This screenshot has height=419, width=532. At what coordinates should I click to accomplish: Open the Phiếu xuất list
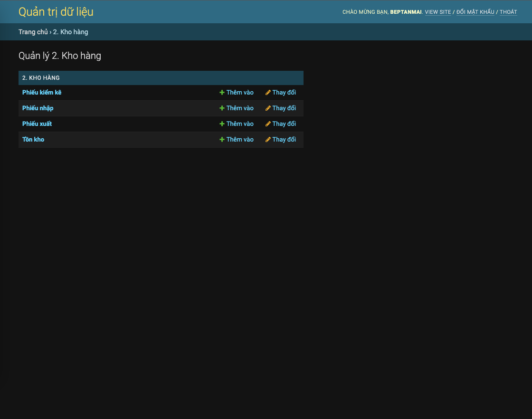(x=37, y=124)
